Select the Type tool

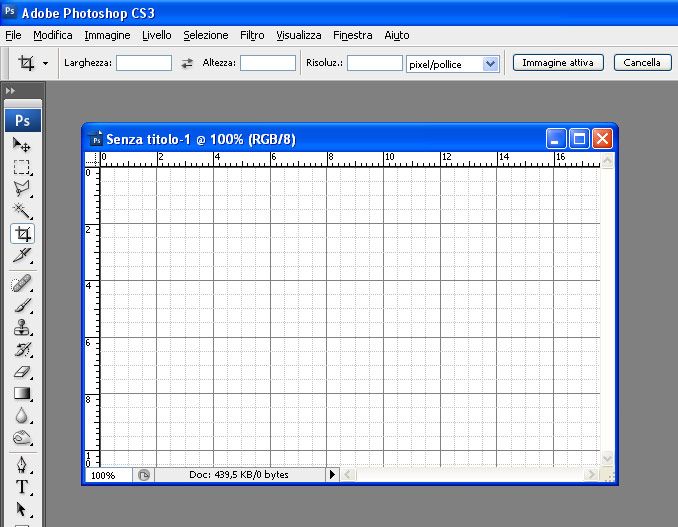pyautogui.click(x=22, y=487)
